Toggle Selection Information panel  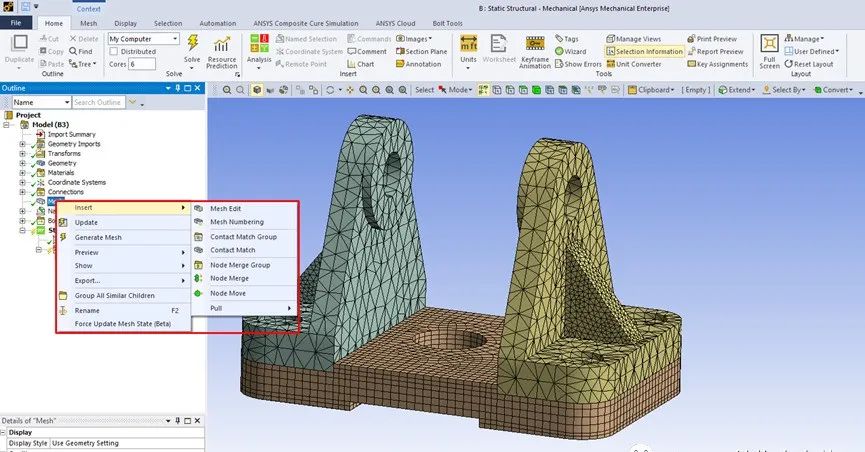pos(644,51)
